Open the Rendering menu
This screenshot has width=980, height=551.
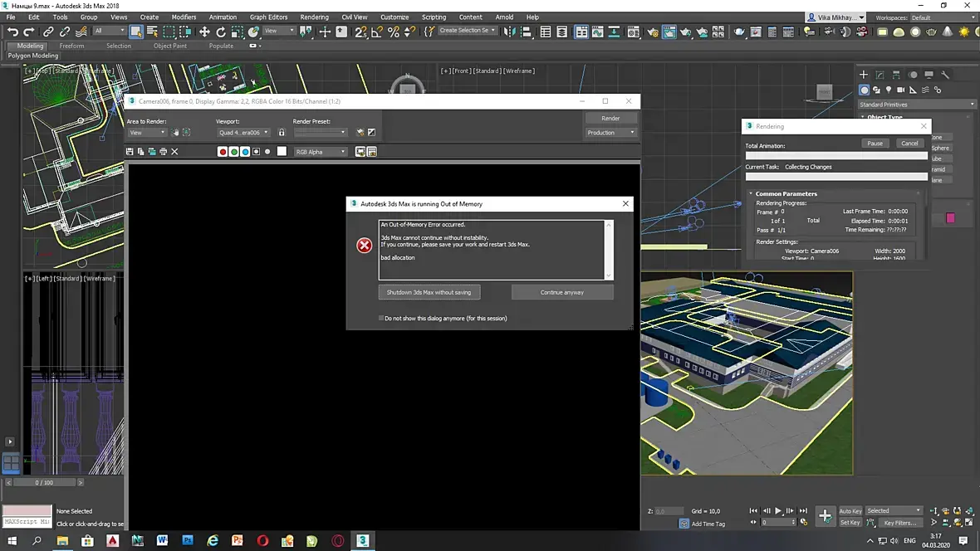314,17
